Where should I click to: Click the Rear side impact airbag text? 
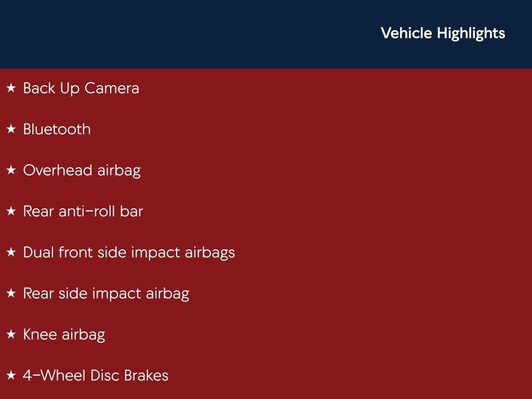point(106,294)
